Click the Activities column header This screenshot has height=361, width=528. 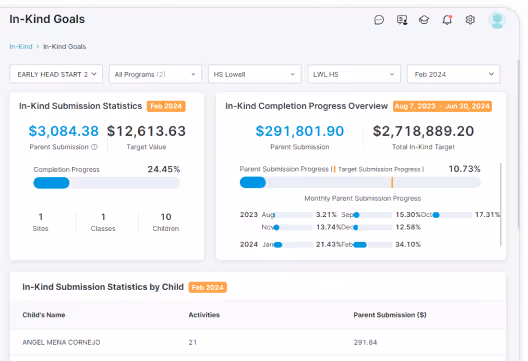tap(204, 315)
